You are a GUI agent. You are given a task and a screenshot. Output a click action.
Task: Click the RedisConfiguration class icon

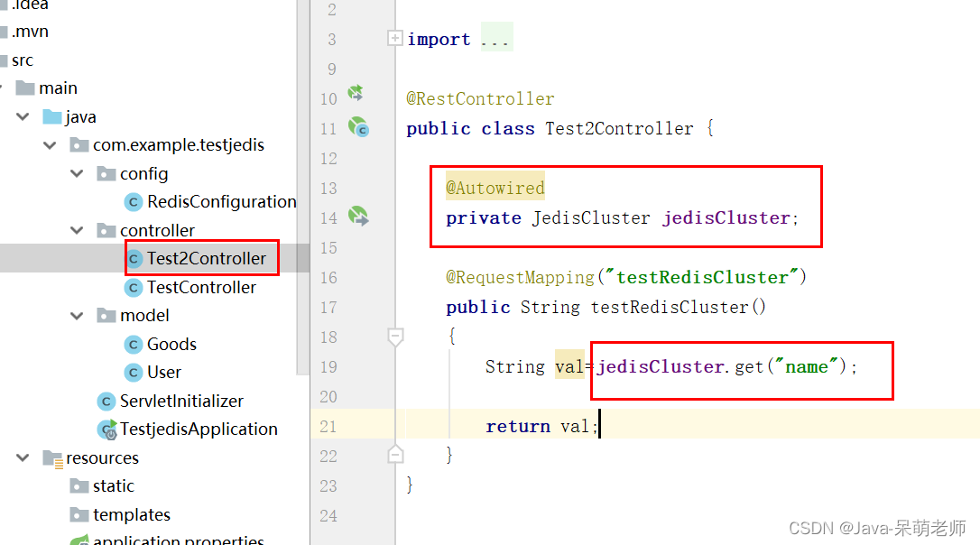[133, 202]
